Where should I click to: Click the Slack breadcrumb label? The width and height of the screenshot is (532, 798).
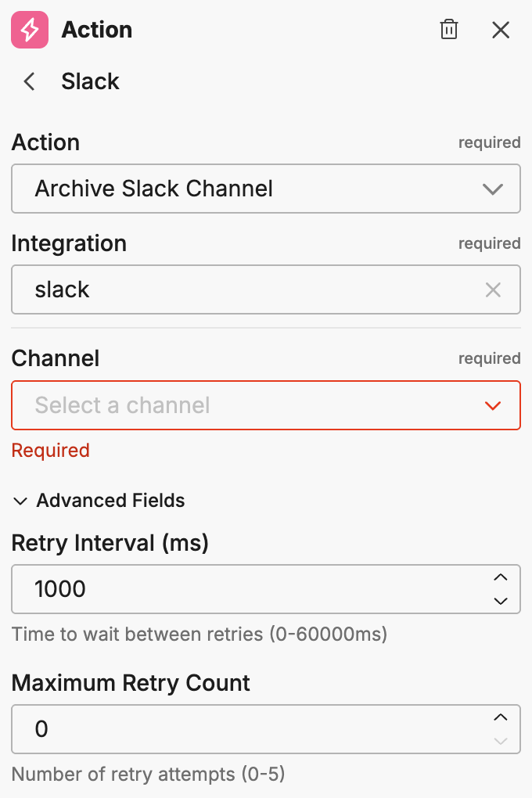(x=90, y=81)
